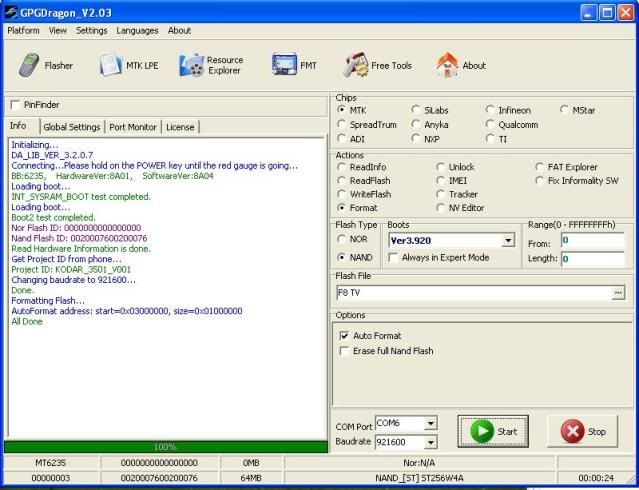Open the Baudrate 921600 dropdown
The image size is (639, 490).
click(431, 442)
